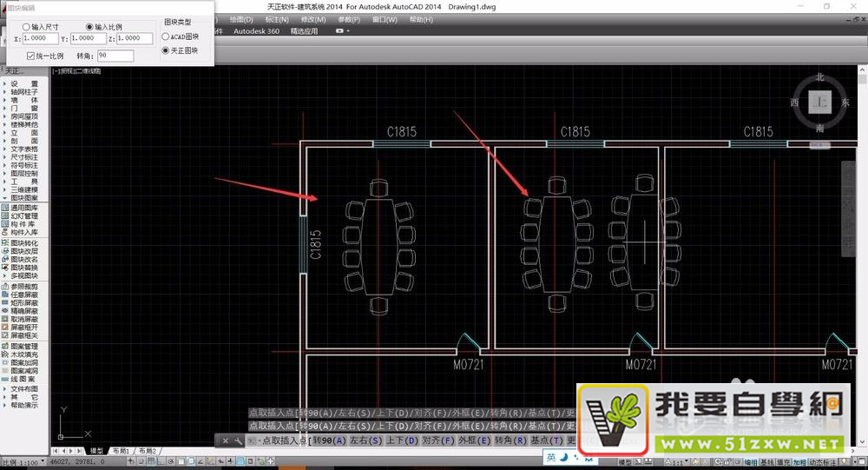Viewport: 868px width, 470px height.
Task: Expand the 墙体 sidebar menu
Action: click(23, 100)
